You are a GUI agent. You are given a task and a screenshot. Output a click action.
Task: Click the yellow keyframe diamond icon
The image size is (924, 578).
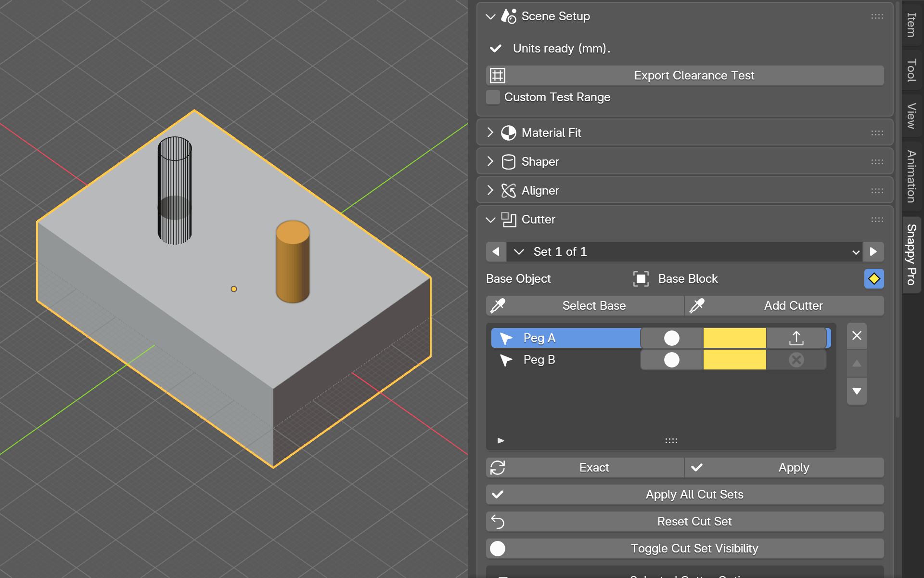pyautogui.click(x=873, y=279)
